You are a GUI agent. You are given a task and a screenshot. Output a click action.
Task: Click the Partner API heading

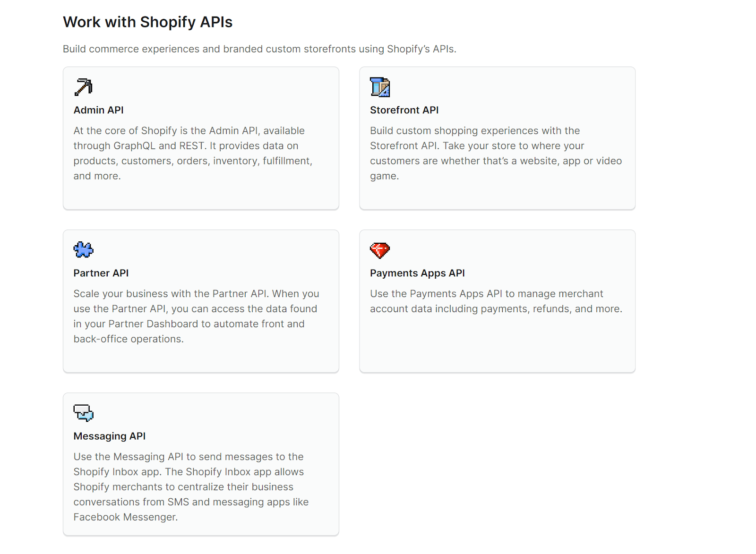pos(101,273)
